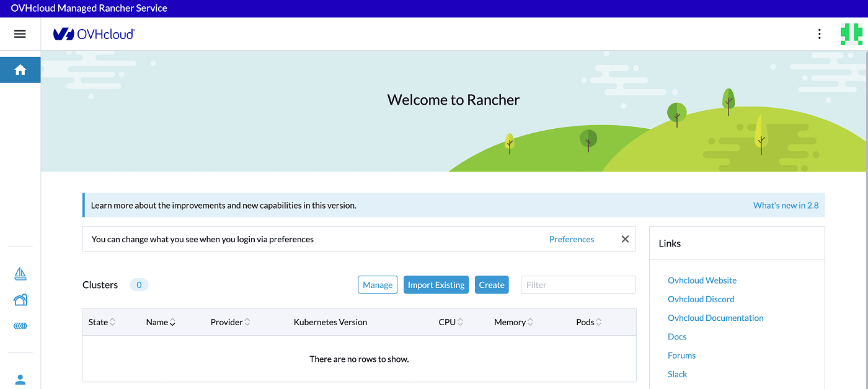This screenshot has height=389, width=868.
Task: Click the Manage clusters button
Action: click(x=378, y=285)
